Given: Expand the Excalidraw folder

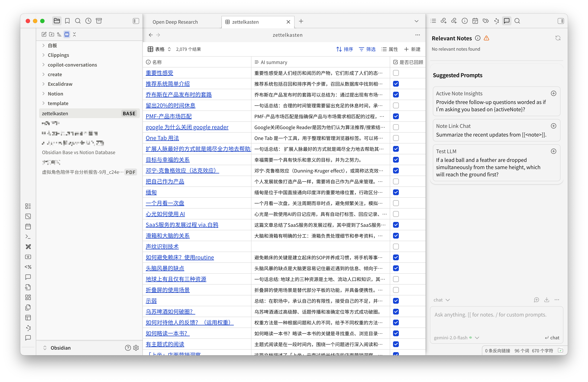Looking at the screenshot, I should (43, 84).
